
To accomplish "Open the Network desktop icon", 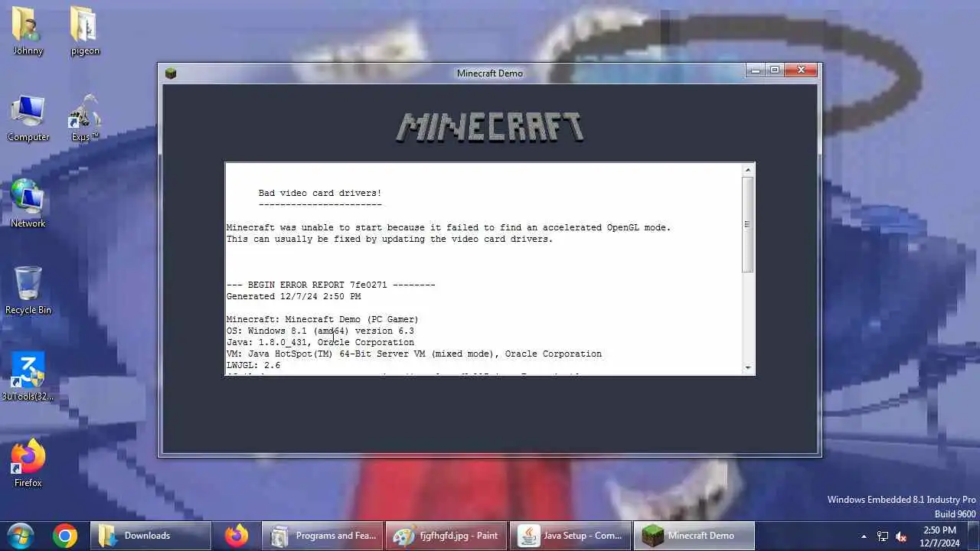I will tap(28, 204).
